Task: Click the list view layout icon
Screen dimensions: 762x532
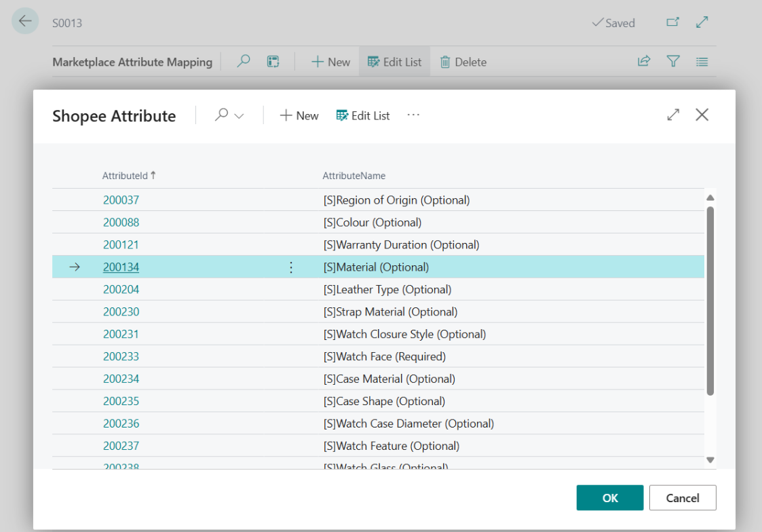Action: click(702, 62)
